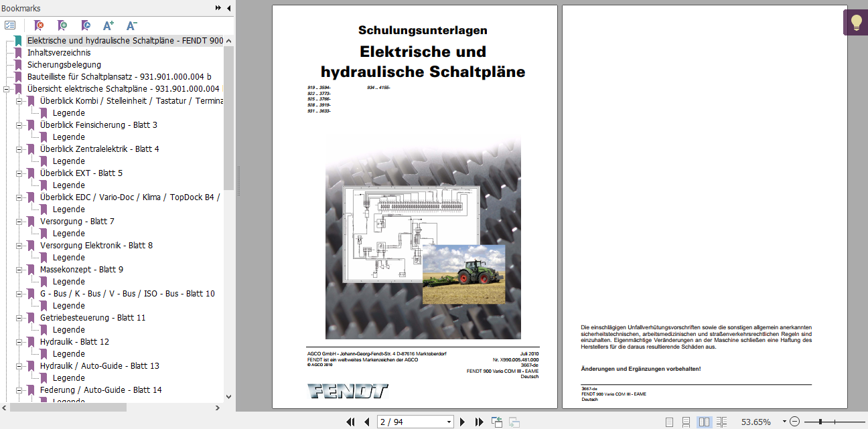Viewport: 868px width, 429px height.
Task: Collapse Überblick Feinsicherung - Blatt 3 node
Action: tap(19, 125)
